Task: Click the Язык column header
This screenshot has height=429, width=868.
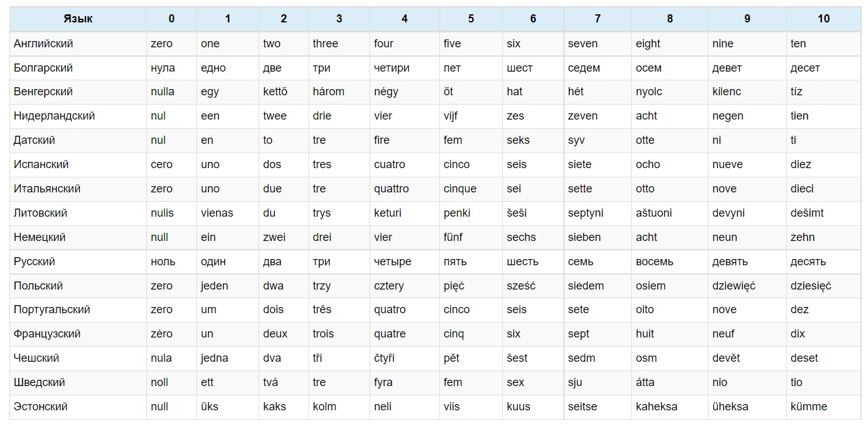Action: (x=78, y=19)
